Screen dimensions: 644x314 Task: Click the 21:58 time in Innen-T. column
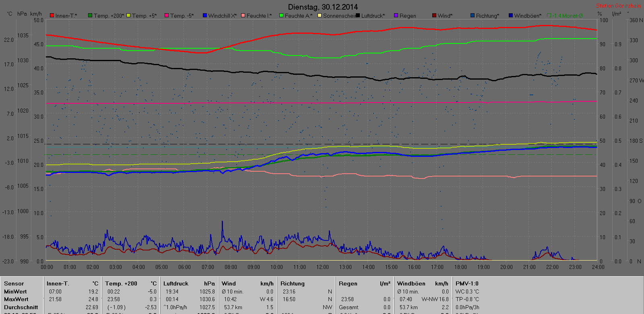[56, 299]
